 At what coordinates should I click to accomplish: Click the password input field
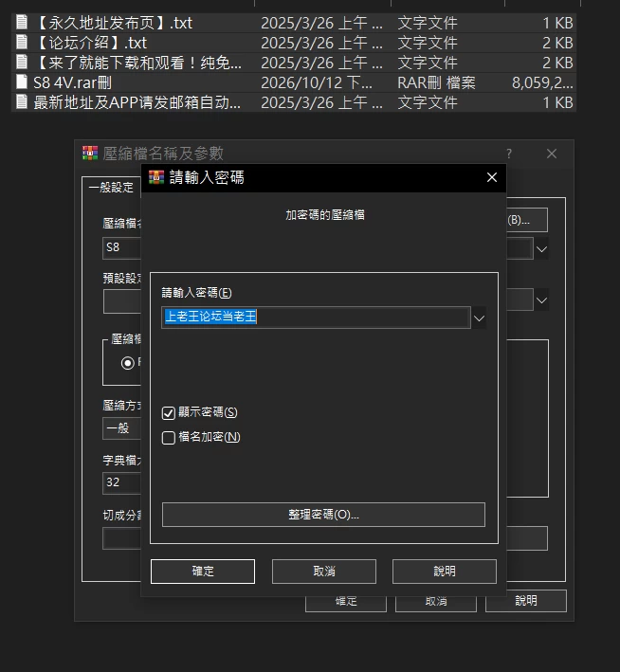pos(316,318)
